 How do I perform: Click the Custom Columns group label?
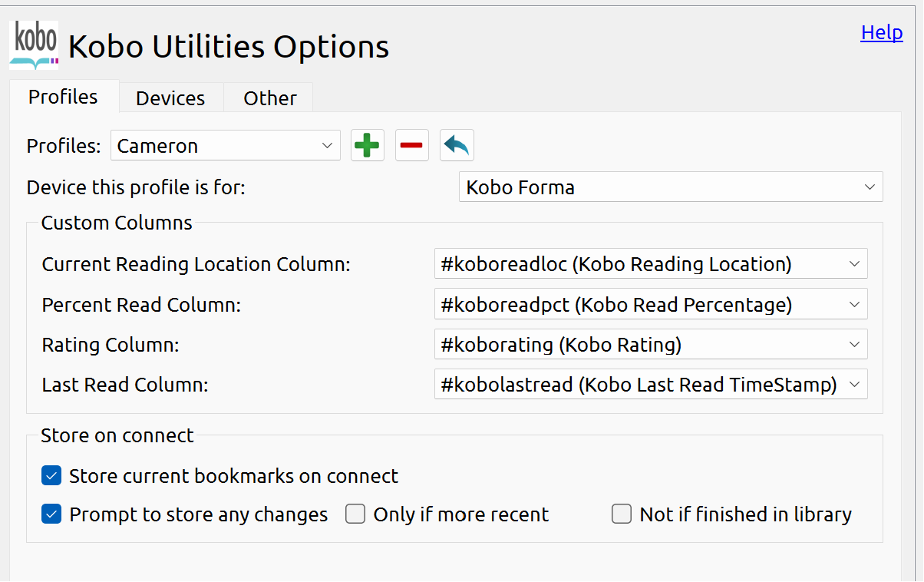tap(117, 223)
